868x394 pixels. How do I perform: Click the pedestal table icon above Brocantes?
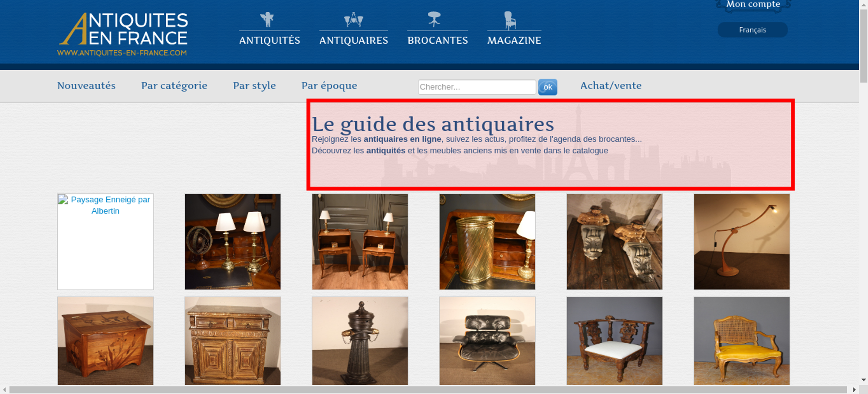[434, 20]
